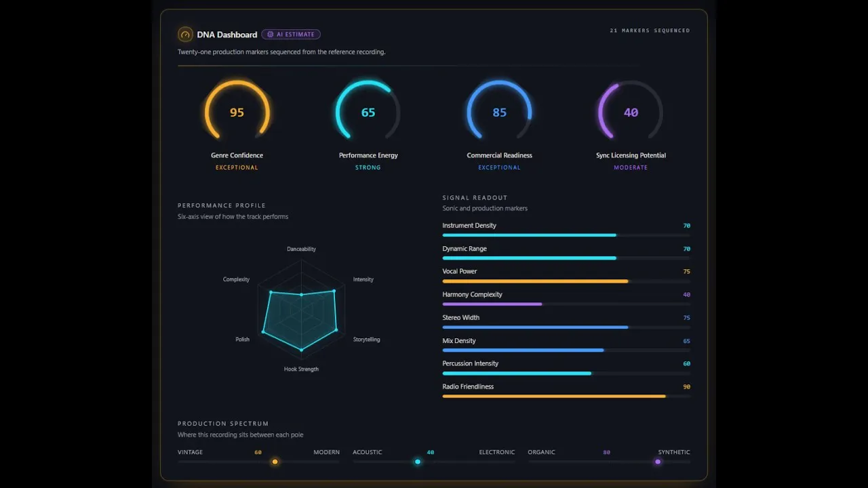Click the DNA Dashboard gauge icon

(185, 35)
